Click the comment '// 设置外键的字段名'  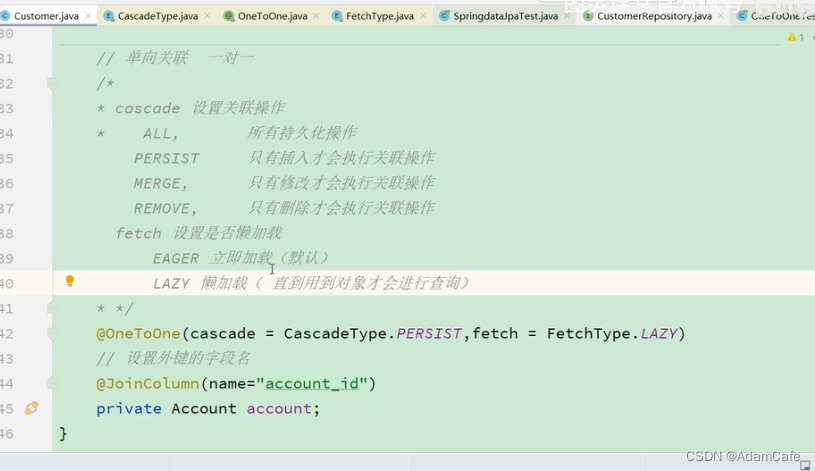(173, 358)
